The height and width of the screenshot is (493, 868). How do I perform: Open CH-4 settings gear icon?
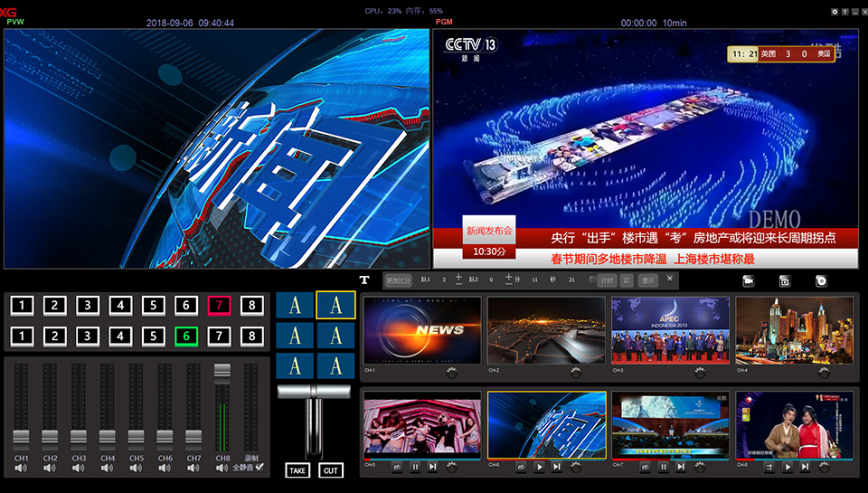tap(822, 372)
